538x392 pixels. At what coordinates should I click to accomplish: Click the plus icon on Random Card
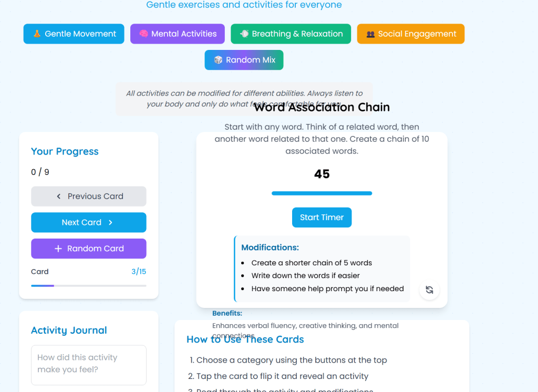tap(58, 249)
